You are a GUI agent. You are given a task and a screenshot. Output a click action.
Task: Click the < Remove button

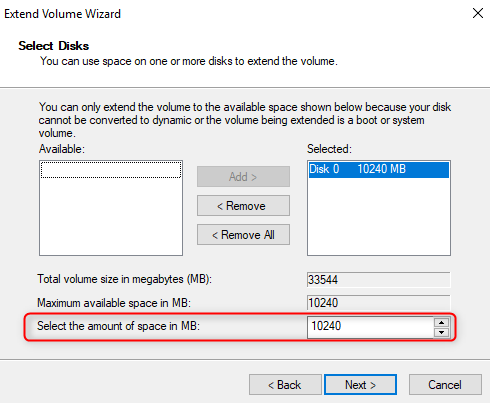[x=243, y=206]
